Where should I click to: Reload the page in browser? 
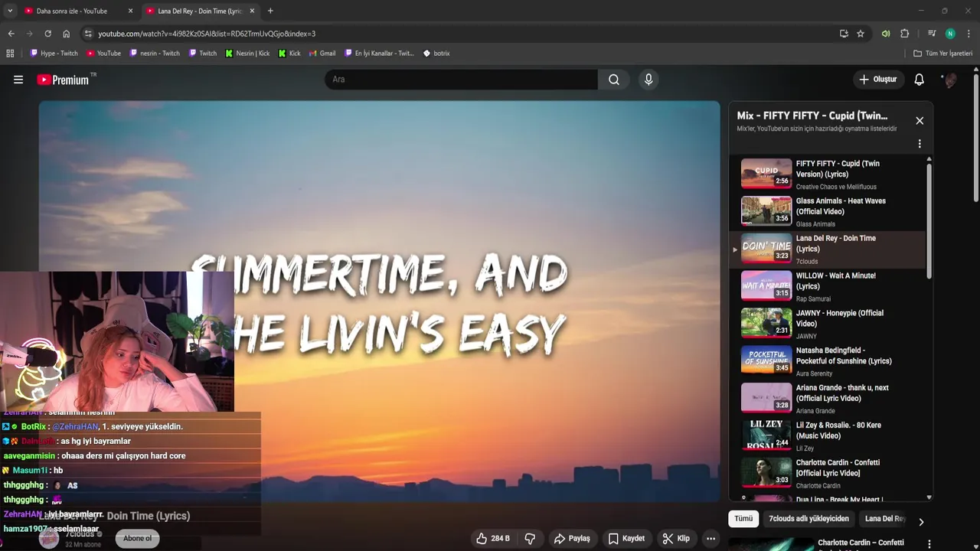(x=47, y=34)
